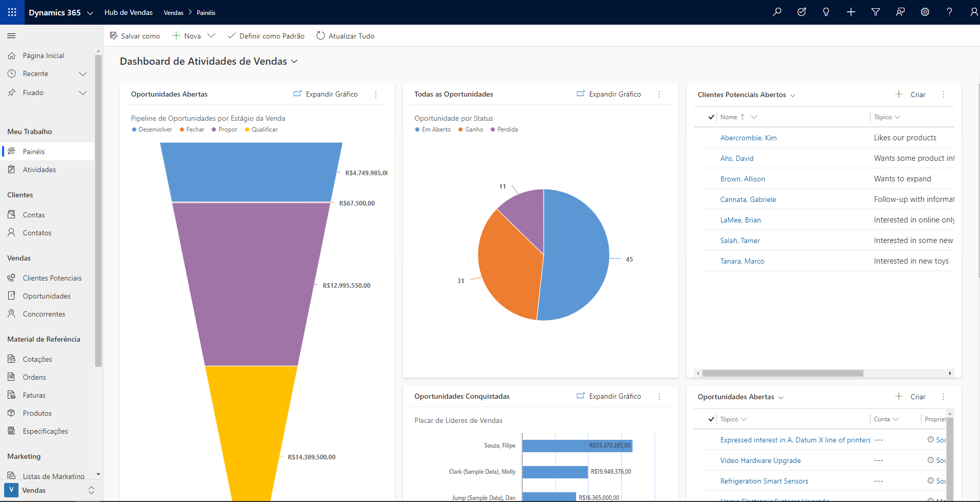The width and height of the screenshot is (980, 502).
Task: Expand chart in Oportunidades Conquistadas card
Action: tap(609, 396)
